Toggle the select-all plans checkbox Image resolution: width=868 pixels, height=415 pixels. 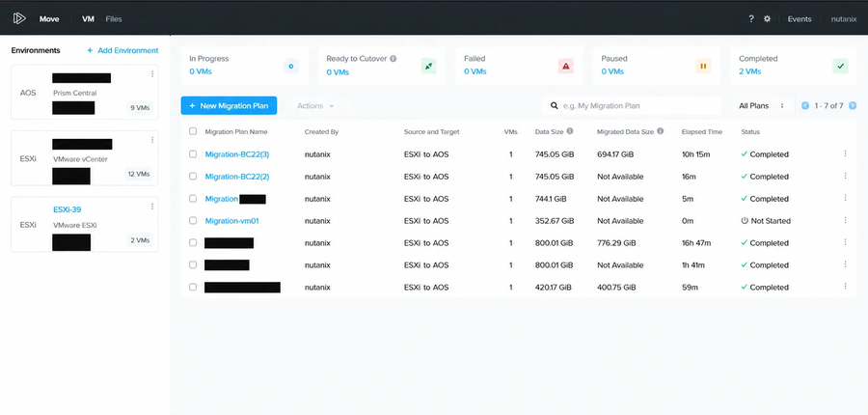pos(193,131)
